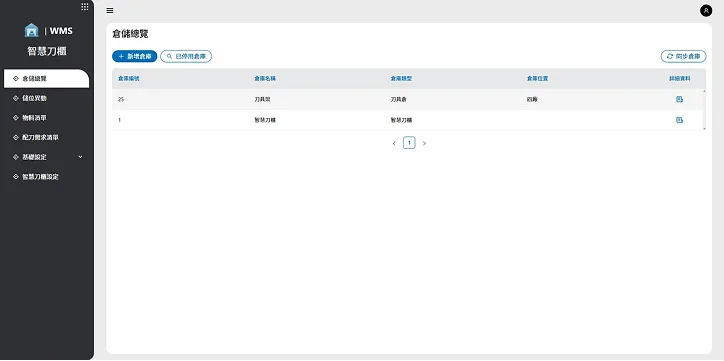The width and height of the screenshot is (724, 361).
Task: Open the 儲位異動 sidebar item
Action: (46, 98)
